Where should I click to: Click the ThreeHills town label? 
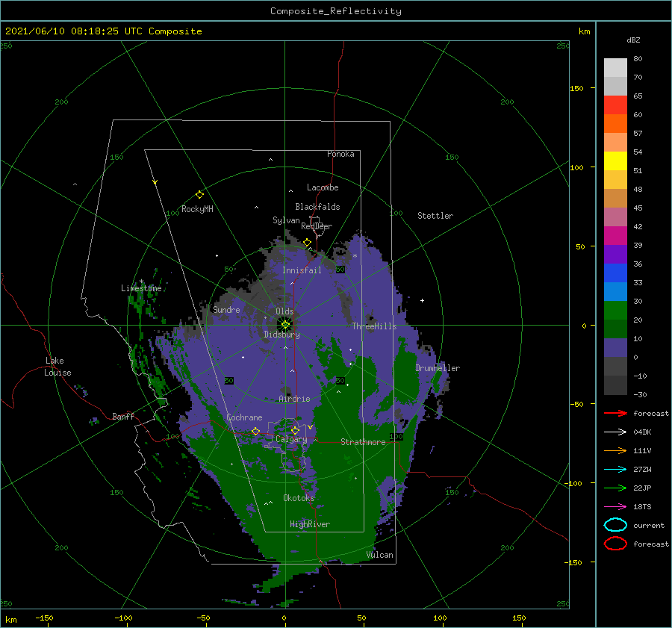pos(375,326)
